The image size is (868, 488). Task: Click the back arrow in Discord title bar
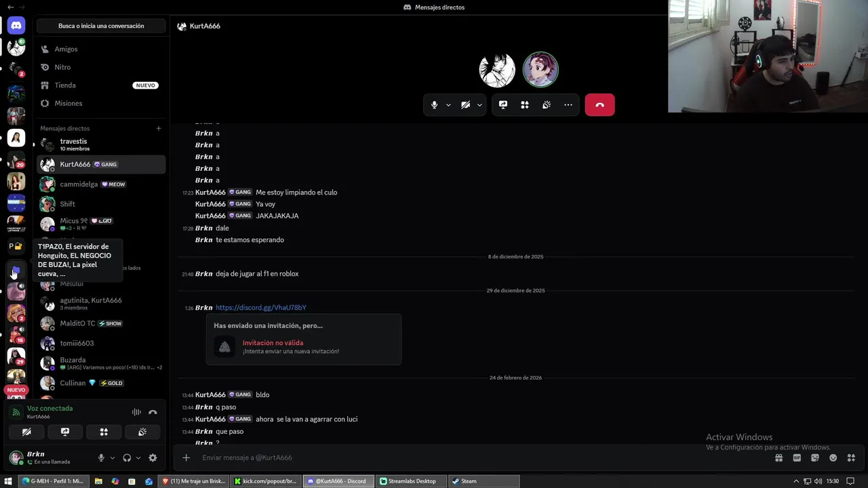click(x=10, y=7)
